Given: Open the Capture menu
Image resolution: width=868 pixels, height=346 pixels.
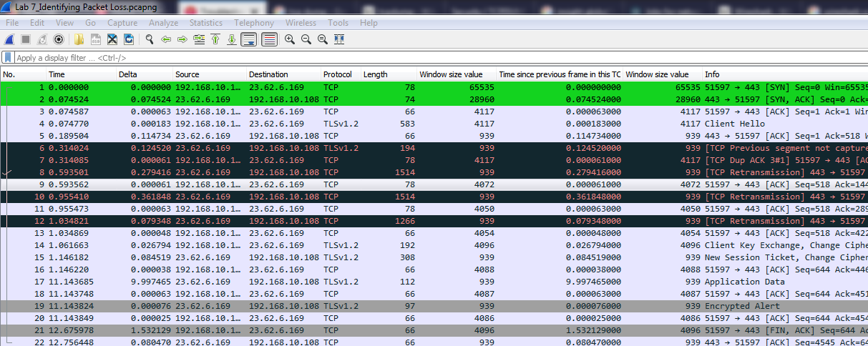Looking at the screenshot, I should (122, 23).
